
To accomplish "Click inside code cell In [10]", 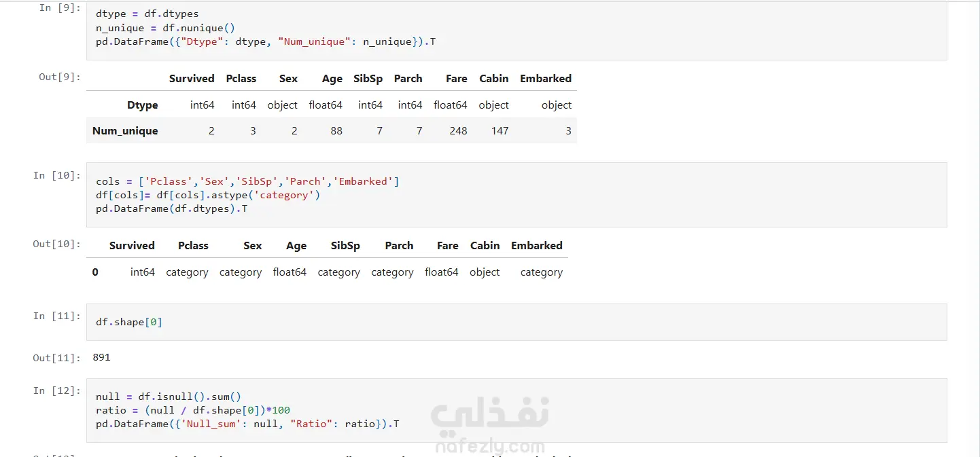I will click(517, 195).
